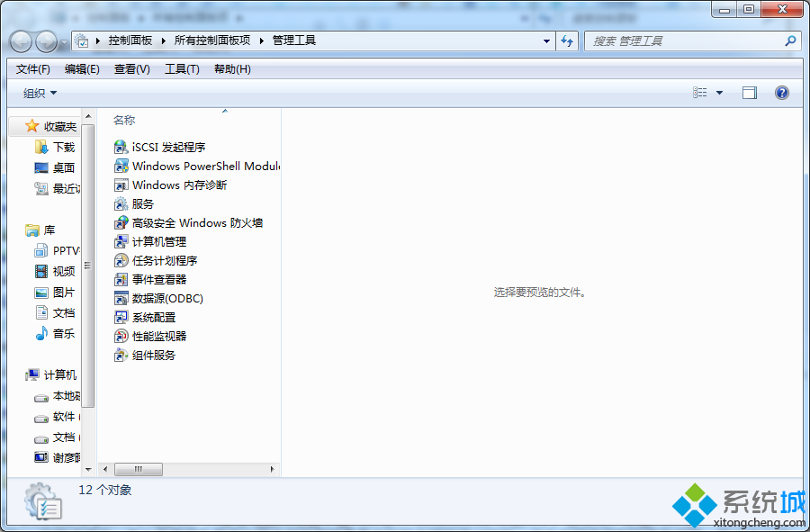Open the 编辑(E) menu
This screenshot has width=810, height=532.
82,69
